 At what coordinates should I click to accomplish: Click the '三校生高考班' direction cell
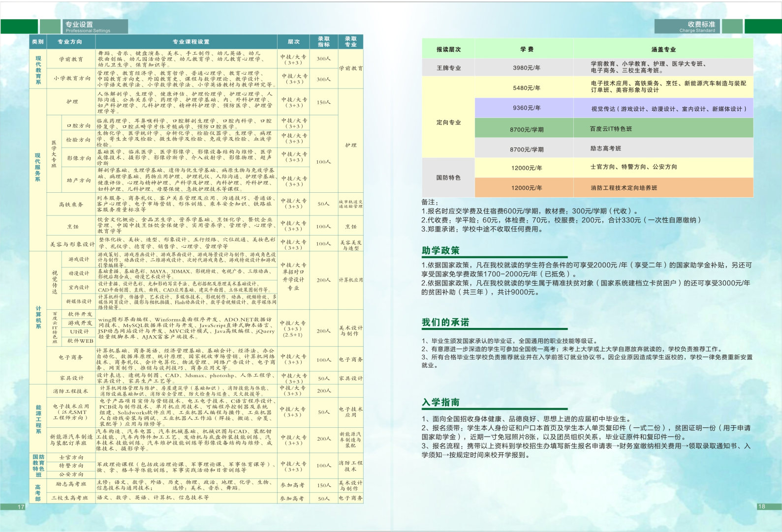point(71,498)
